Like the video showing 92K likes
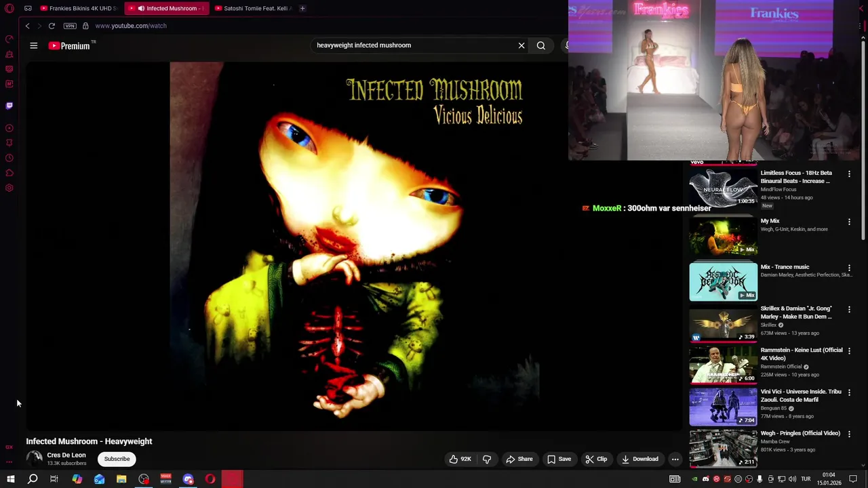 coord(460,459)
